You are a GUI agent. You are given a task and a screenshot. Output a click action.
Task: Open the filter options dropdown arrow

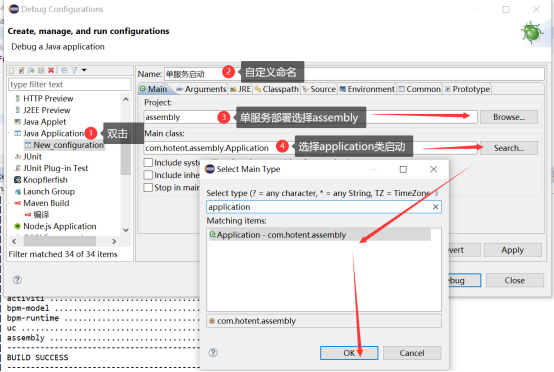84,70
